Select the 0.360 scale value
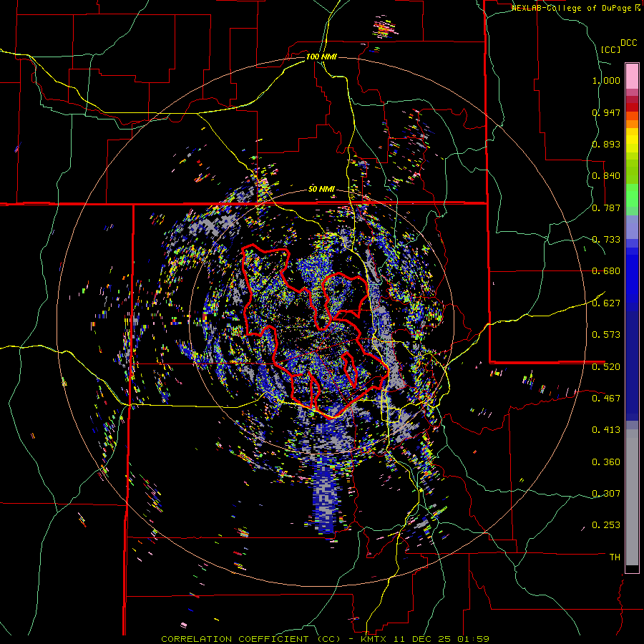The width and height of the screenshot is (644, 644). click(606, 462)
